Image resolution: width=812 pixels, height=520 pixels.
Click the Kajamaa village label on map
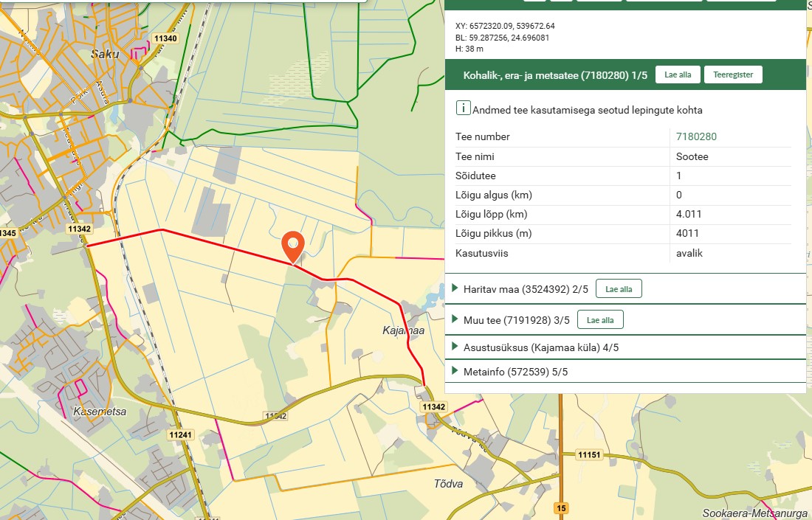pos(404,330)
